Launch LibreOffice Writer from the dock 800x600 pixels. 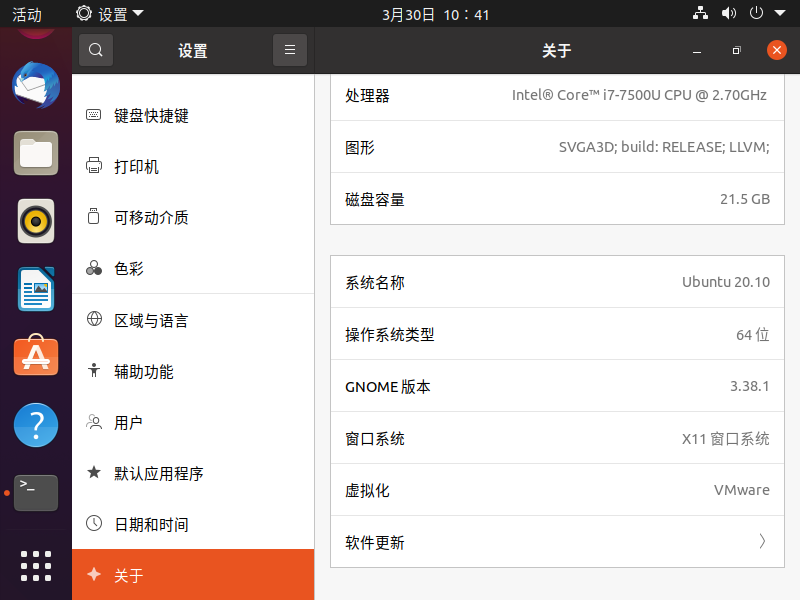36,289
